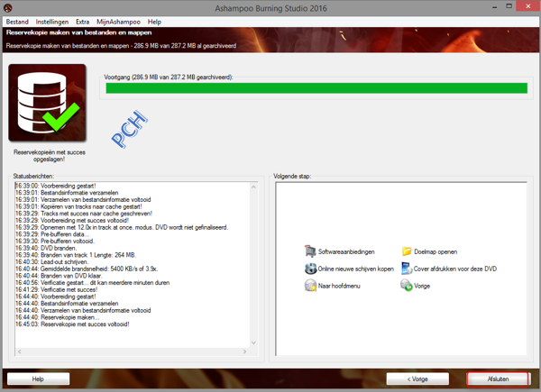Screen dimensions: 541x392
Task: Click 'Reservekopieën met succes opgeslagen!' caption
Action: [50, 156]
